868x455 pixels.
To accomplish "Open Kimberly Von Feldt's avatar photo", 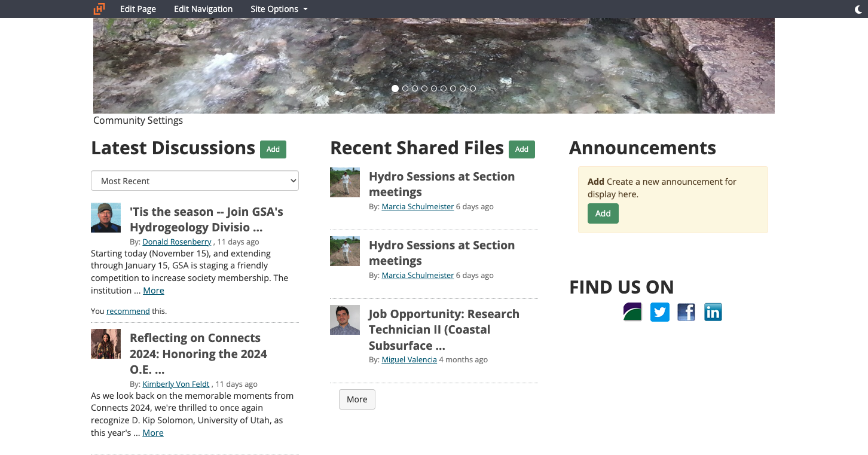I will coord(106,344).
